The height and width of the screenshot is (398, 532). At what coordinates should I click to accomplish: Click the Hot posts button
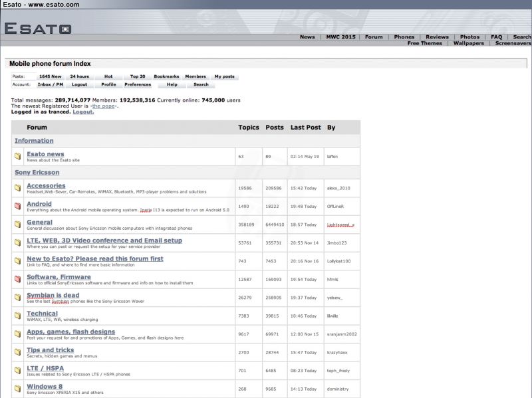pos(108,76)
